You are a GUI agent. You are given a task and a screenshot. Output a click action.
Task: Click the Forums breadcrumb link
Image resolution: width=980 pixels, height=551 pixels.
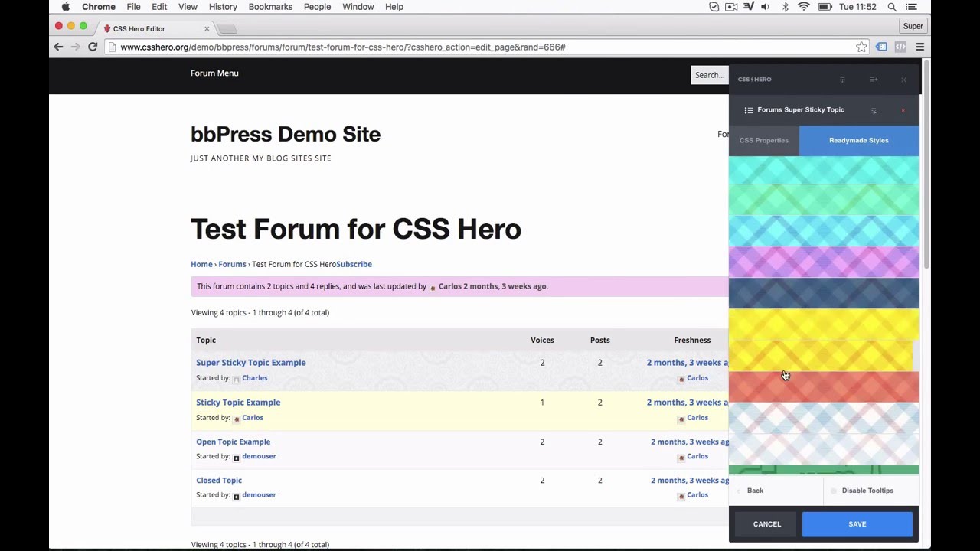pos(232,264)
